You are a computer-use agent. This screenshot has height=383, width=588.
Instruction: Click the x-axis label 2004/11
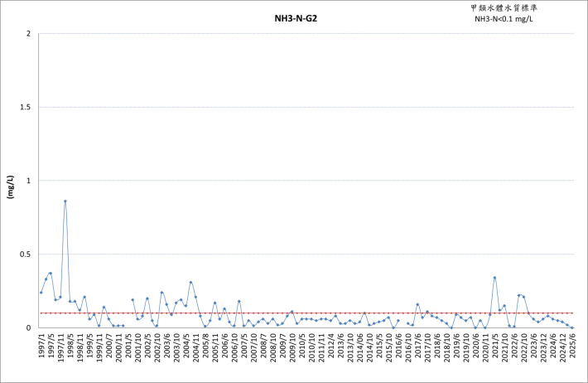196,348
